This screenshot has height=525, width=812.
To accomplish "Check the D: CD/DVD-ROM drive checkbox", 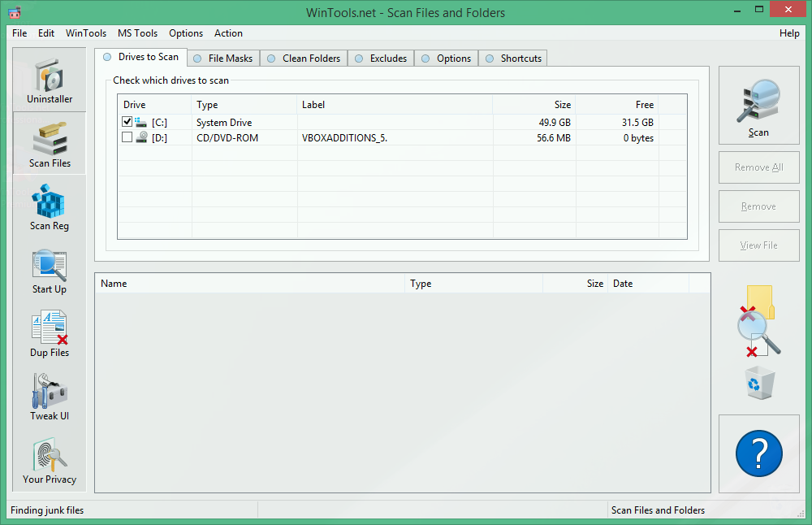I will click(x=127, y=137).
